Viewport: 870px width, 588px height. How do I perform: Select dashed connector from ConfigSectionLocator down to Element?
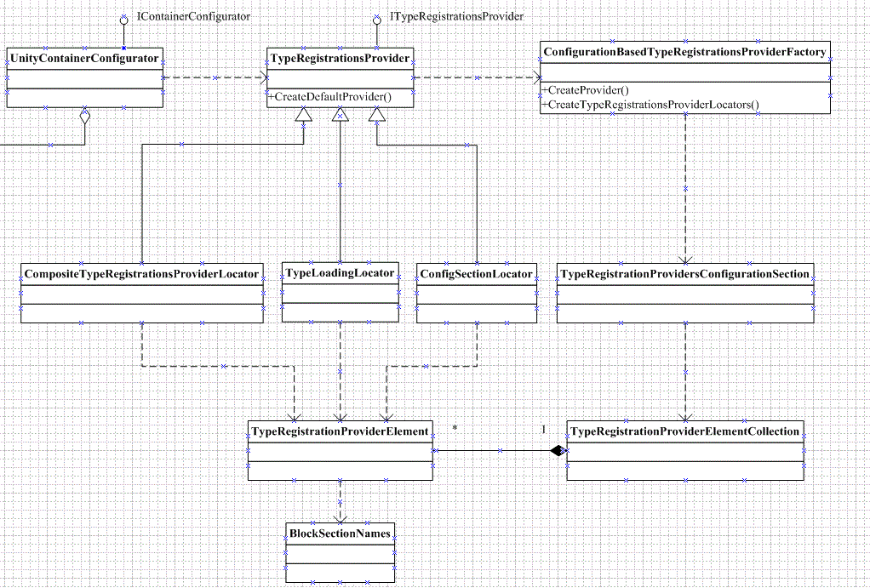click(426, 366)
